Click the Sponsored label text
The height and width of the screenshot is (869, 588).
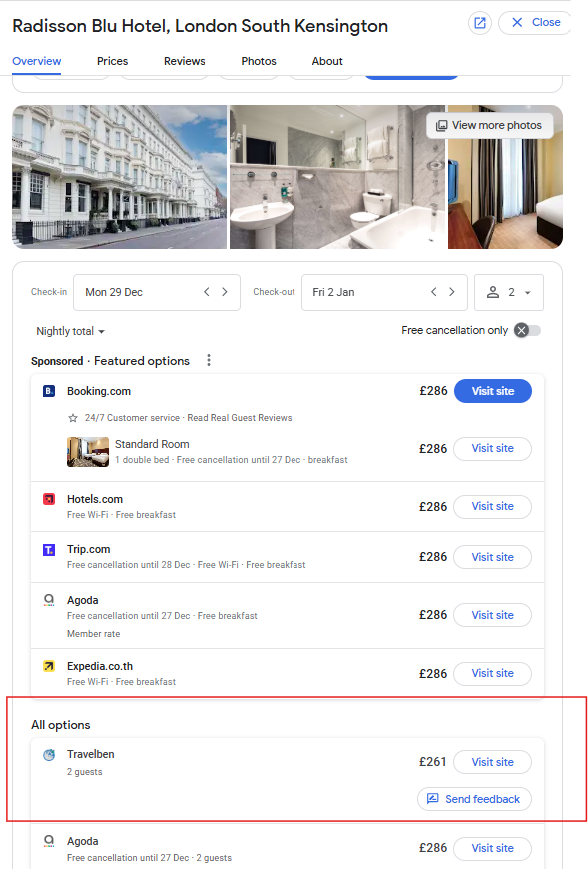(57, 361)
